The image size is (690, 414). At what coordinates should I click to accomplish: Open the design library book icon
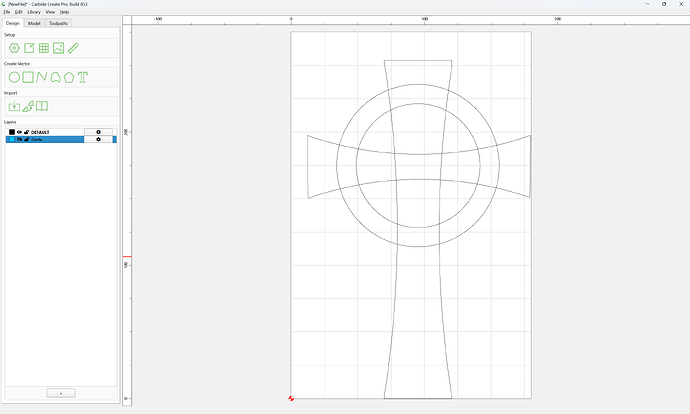pos(42,106)
